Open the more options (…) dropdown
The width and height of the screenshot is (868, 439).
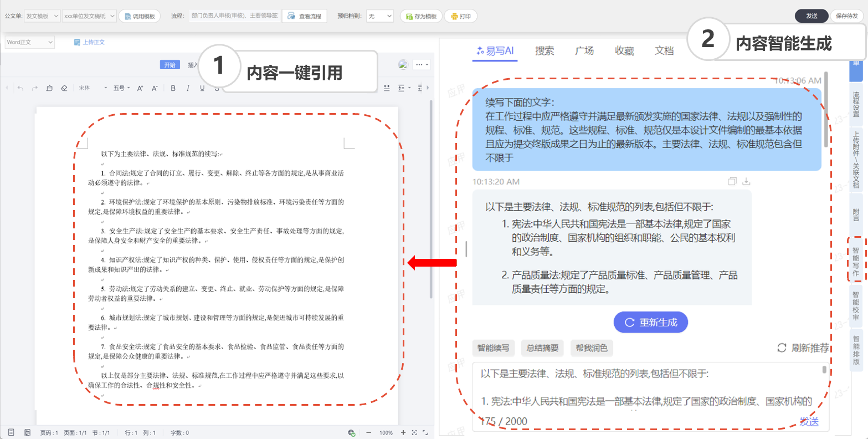coord(421,65)
